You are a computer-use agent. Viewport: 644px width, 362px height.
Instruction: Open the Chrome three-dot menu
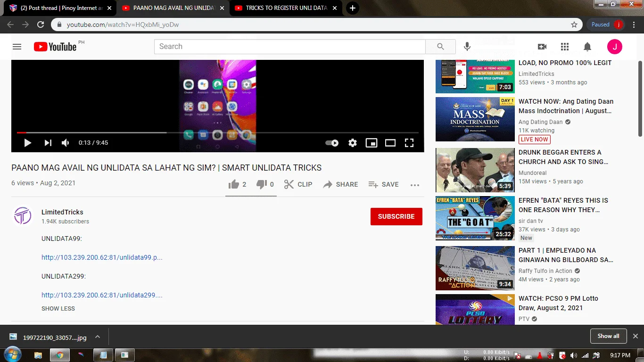(x=635, y=25)
